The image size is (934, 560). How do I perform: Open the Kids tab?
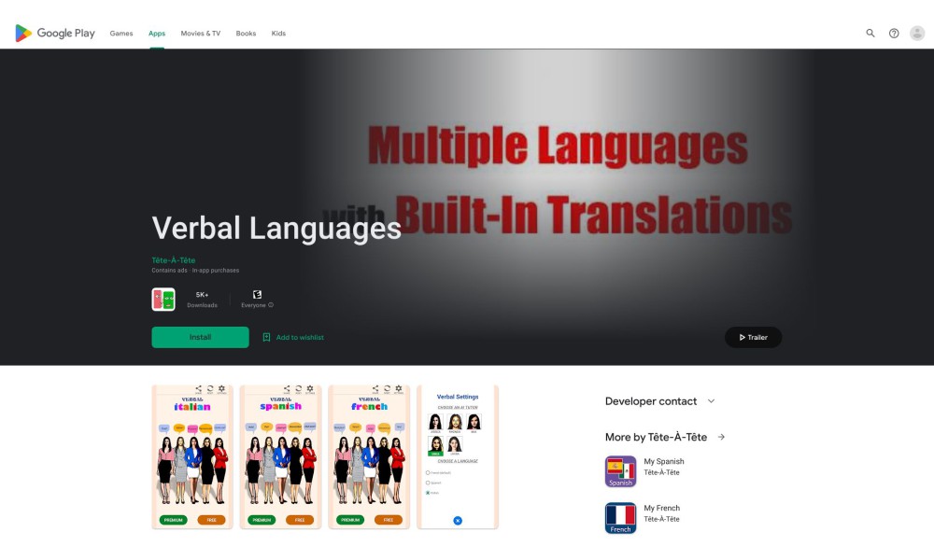click(x=278, y=34)
